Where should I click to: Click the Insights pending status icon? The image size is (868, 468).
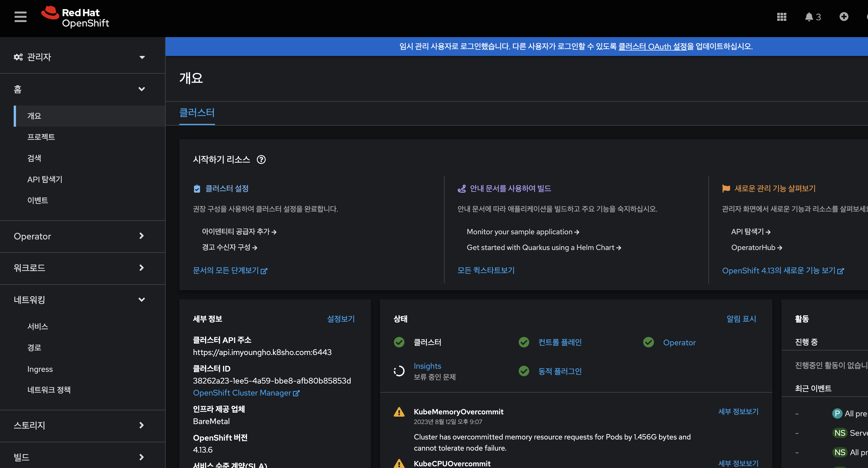(x=399, y=371)
